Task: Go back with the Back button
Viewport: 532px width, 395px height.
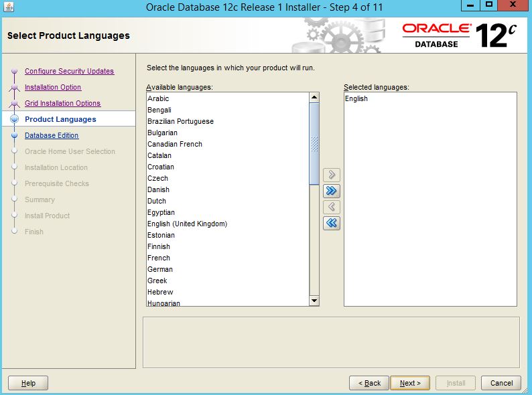Action: tap(369, 383)
